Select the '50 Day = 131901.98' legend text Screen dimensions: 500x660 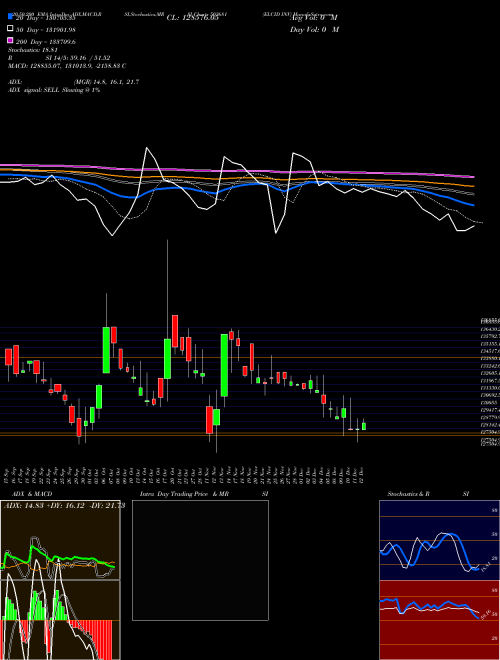46,29
